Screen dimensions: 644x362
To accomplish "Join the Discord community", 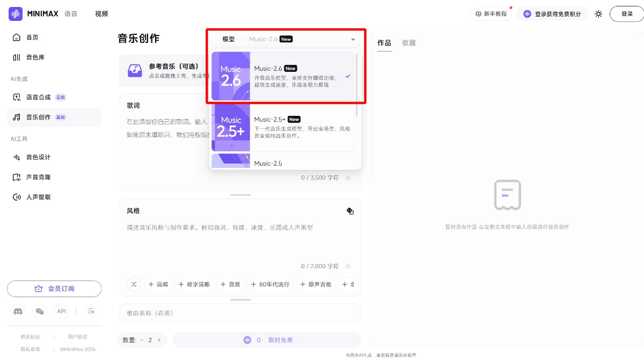I will coord(18,311).
